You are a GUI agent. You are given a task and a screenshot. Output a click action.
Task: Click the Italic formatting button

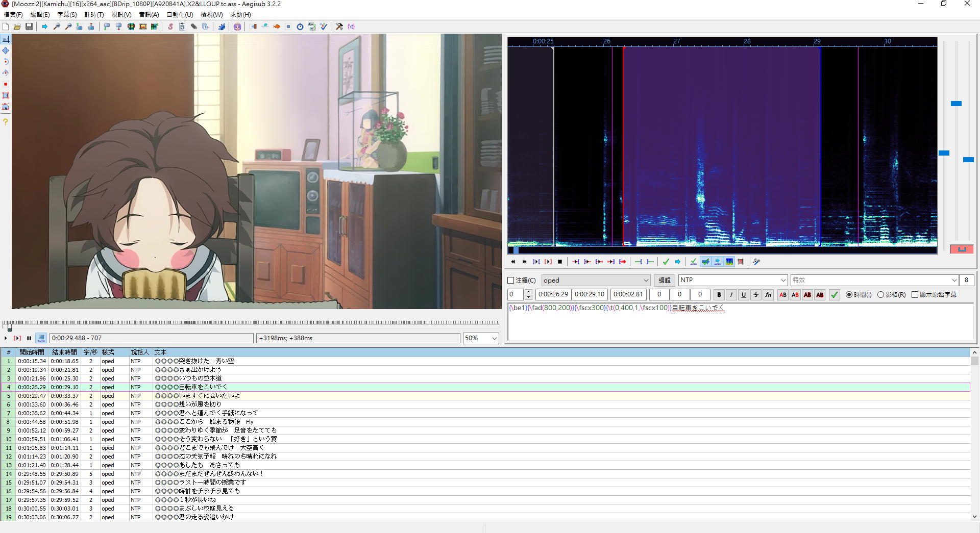pyautogui.click(x=731, y=295)
